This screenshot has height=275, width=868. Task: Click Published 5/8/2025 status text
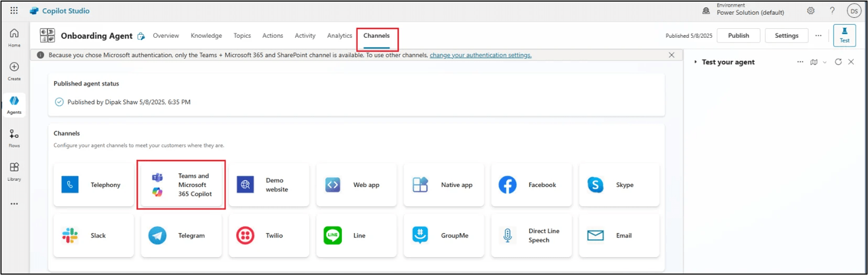click(x=689, y=36)
